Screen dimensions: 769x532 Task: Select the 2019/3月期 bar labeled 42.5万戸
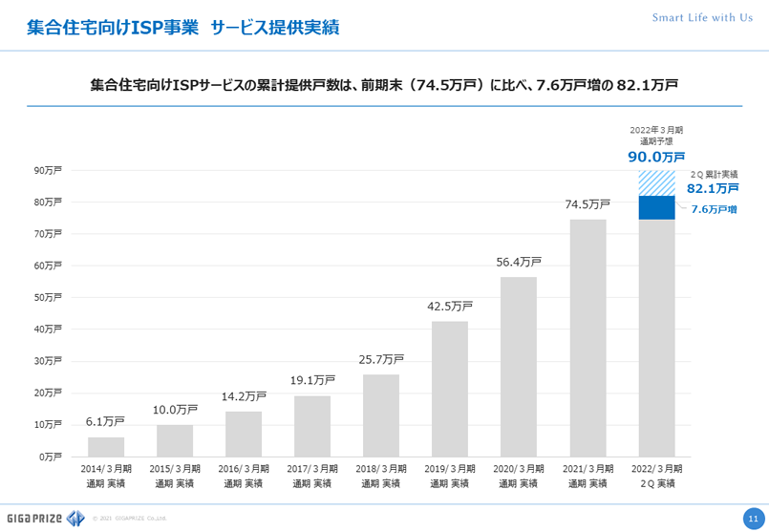(450, 389)
